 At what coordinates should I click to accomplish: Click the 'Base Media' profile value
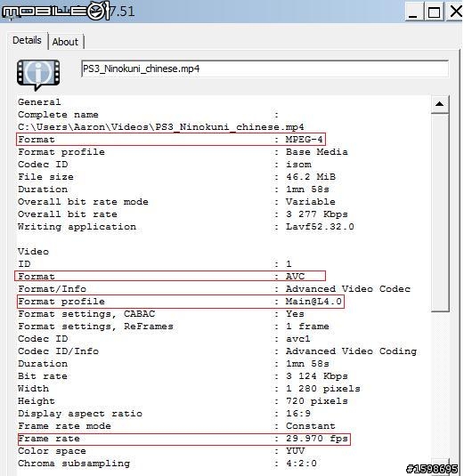pos(317,152)
